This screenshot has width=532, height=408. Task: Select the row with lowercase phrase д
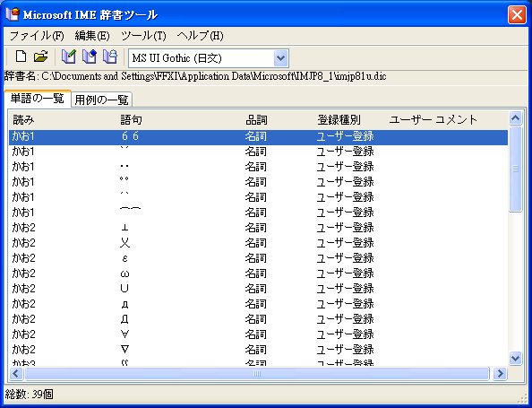[258, 304]
